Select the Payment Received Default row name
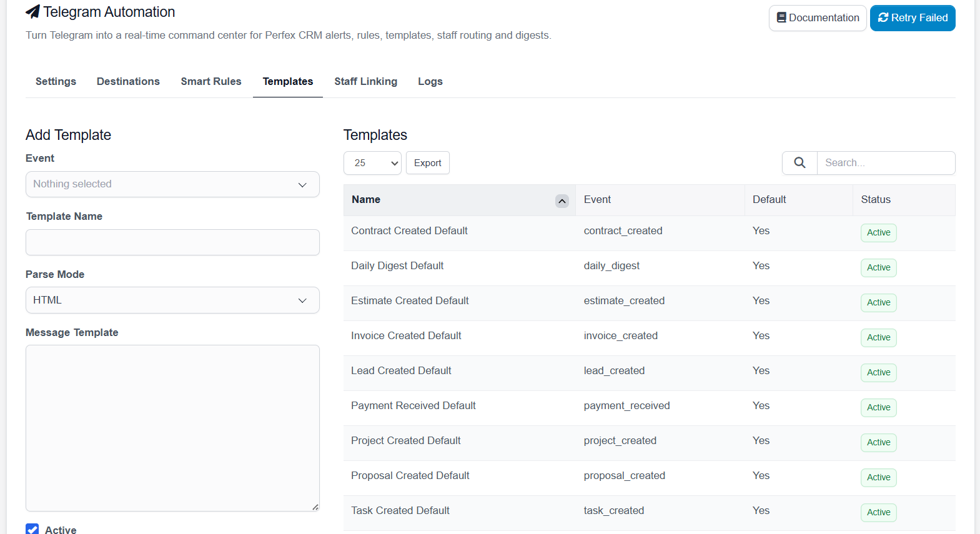 click(413, 406)
